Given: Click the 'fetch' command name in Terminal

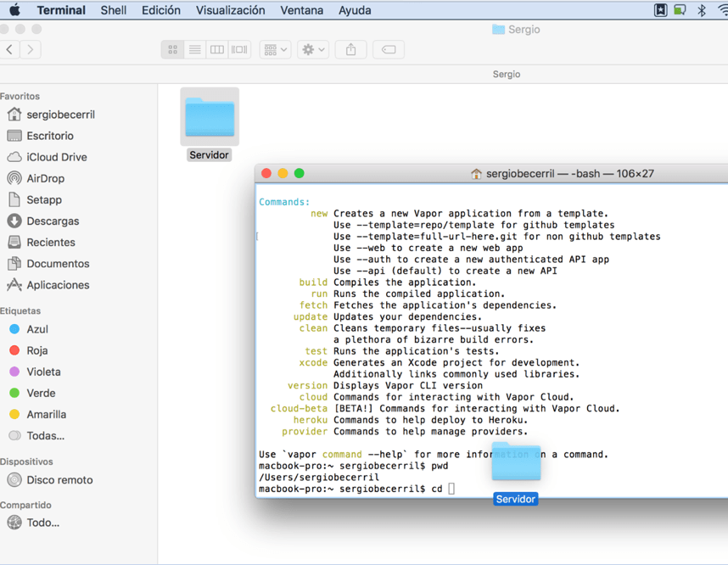Looking at the screenshot, I should (x=313, y=305).
